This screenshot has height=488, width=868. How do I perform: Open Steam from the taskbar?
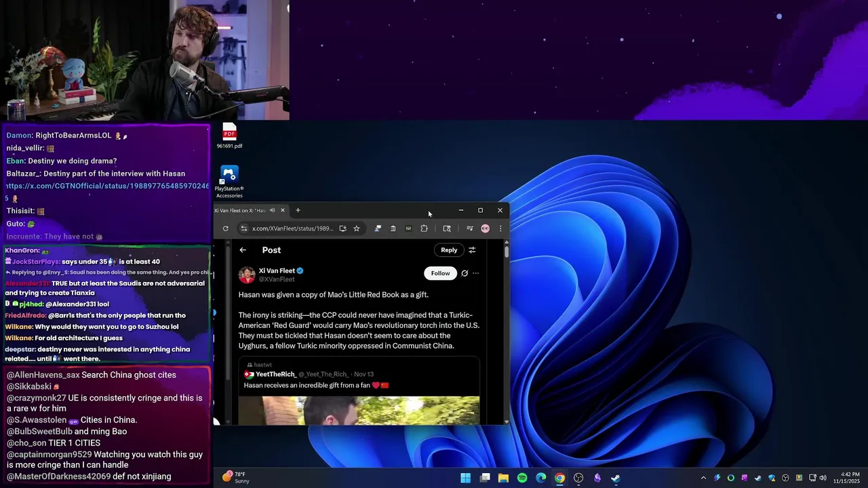point(615,478)
